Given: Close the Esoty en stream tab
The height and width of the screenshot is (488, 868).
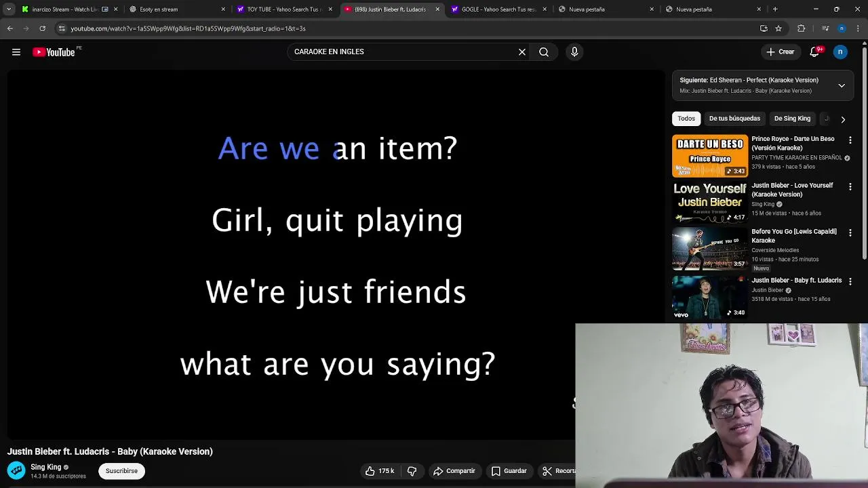Looking at the screenshot, I should 223,9.
